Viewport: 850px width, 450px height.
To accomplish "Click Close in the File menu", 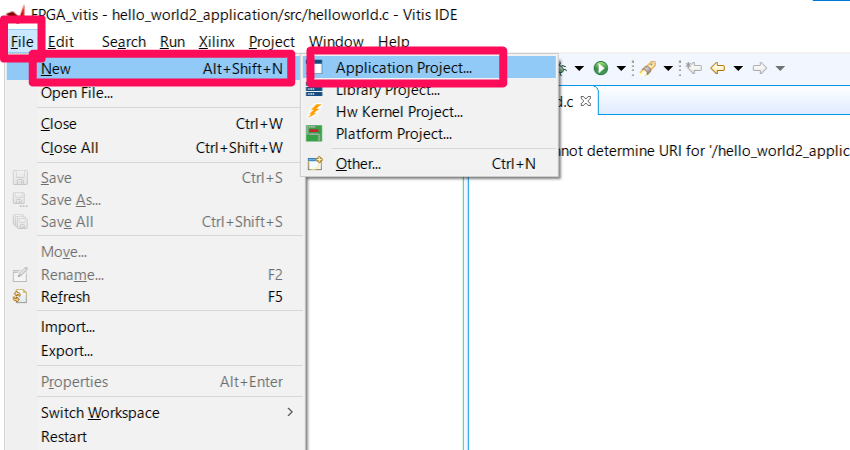I will [155, 124].
